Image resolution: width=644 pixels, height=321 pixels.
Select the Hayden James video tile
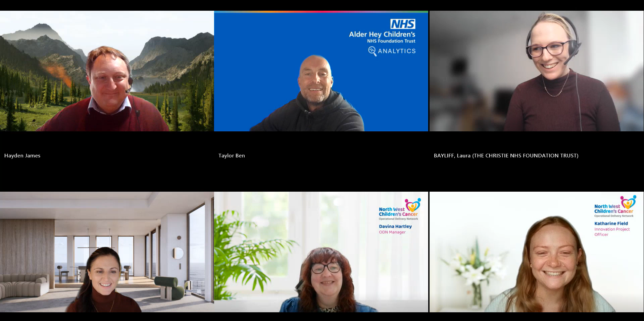point(107,71)
